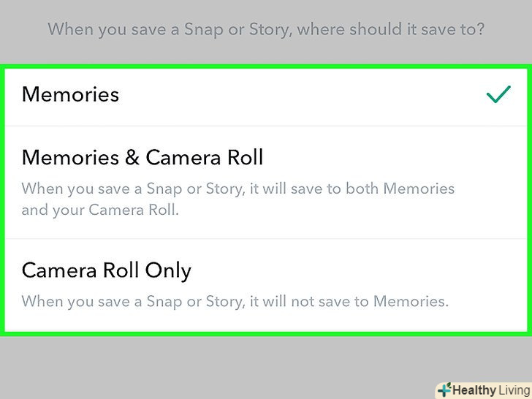This screenshot has width=532, height=399.
Task: Click the 'save to both Memories' description line
Action: tap(237, 189)
